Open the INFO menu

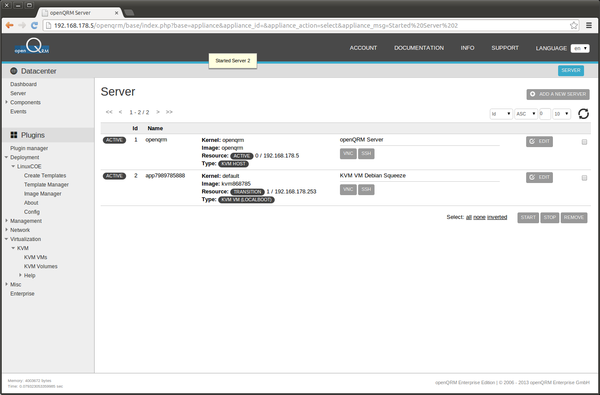coord(467,48)
